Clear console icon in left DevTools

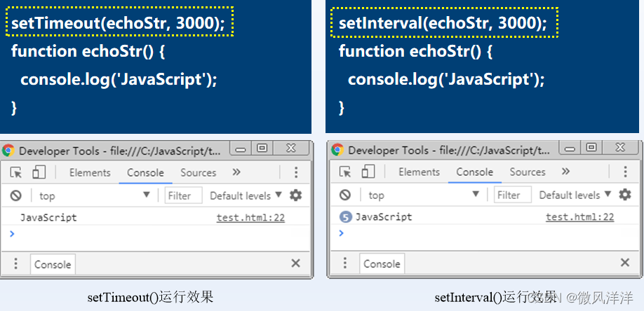tap(15, 195)
